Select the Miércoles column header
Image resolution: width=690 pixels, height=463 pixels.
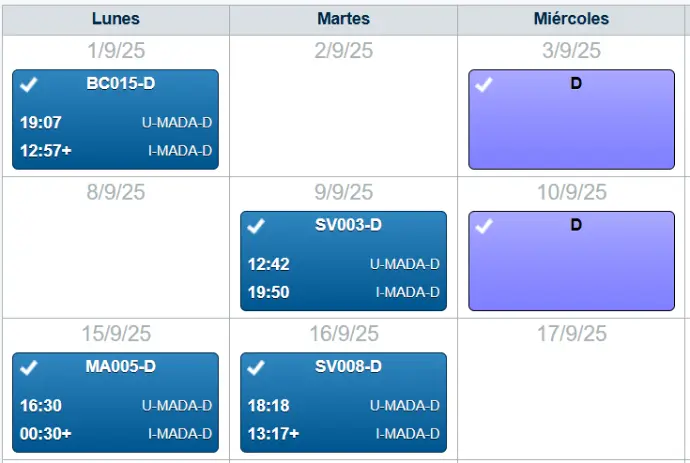pos(571,19)
